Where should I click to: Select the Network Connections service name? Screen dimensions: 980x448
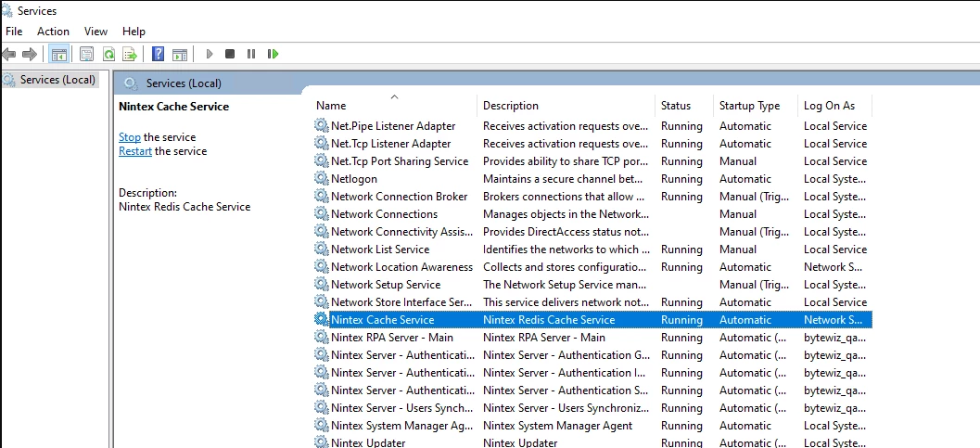pyautogui.click(x=384, y=213)
